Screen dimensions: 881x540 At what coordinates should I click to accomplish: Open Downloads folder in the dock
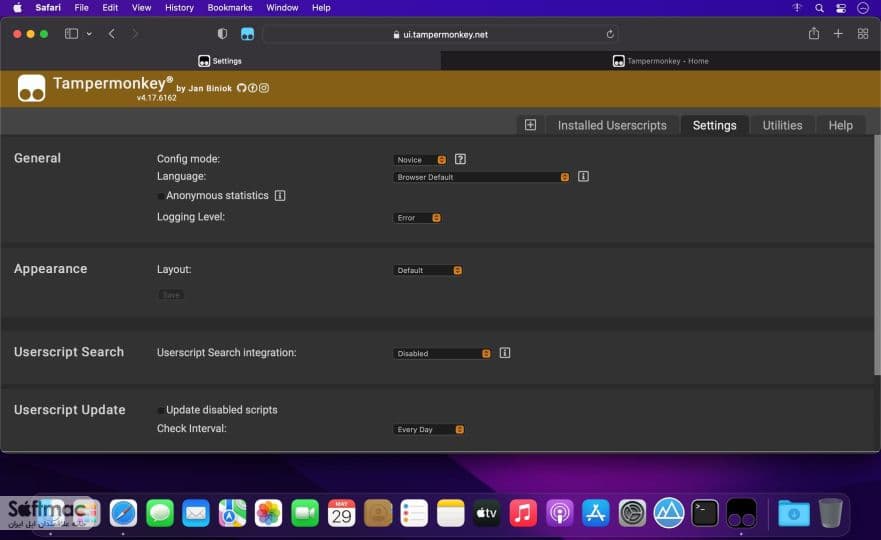(x=793, y=512)
